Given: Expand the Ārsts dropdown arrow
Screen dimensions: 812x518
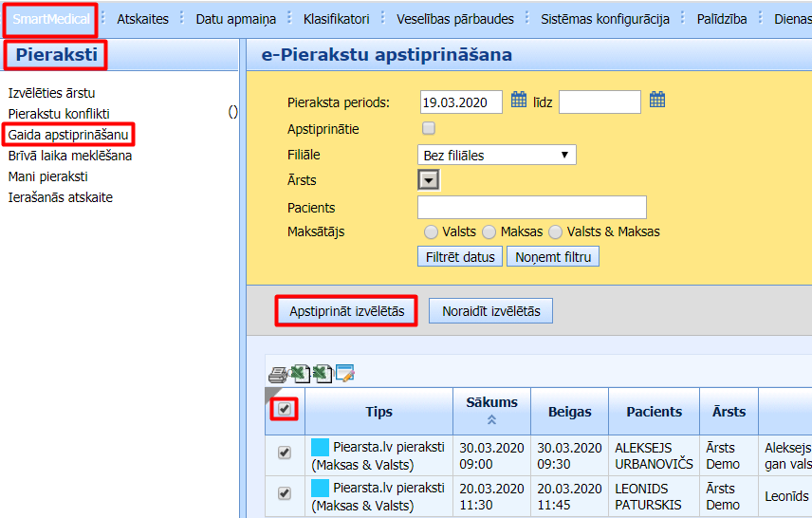Looking at the screenshot, I should 429,179.
